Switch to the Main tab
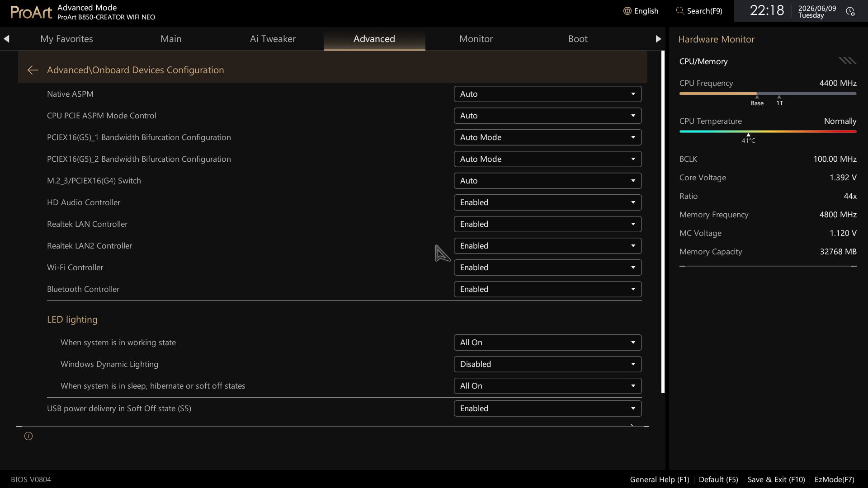 click(x=171, y=39)
